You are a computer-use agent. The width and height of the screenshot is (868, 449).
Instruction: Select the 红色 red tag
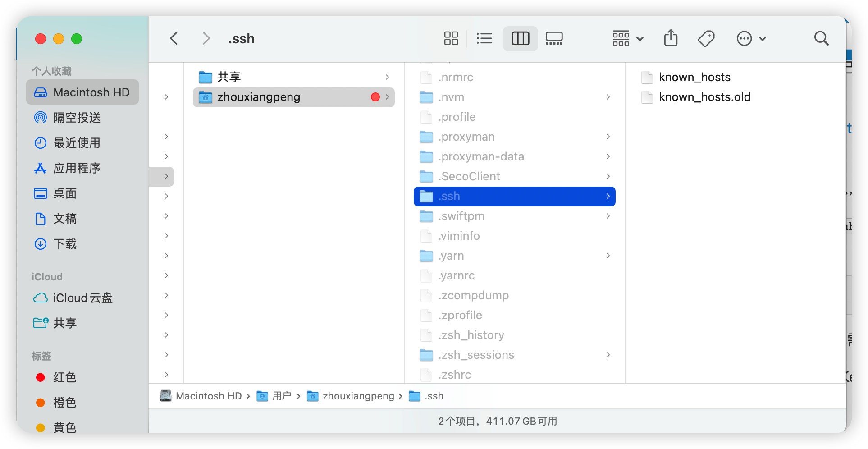(82, 377)
